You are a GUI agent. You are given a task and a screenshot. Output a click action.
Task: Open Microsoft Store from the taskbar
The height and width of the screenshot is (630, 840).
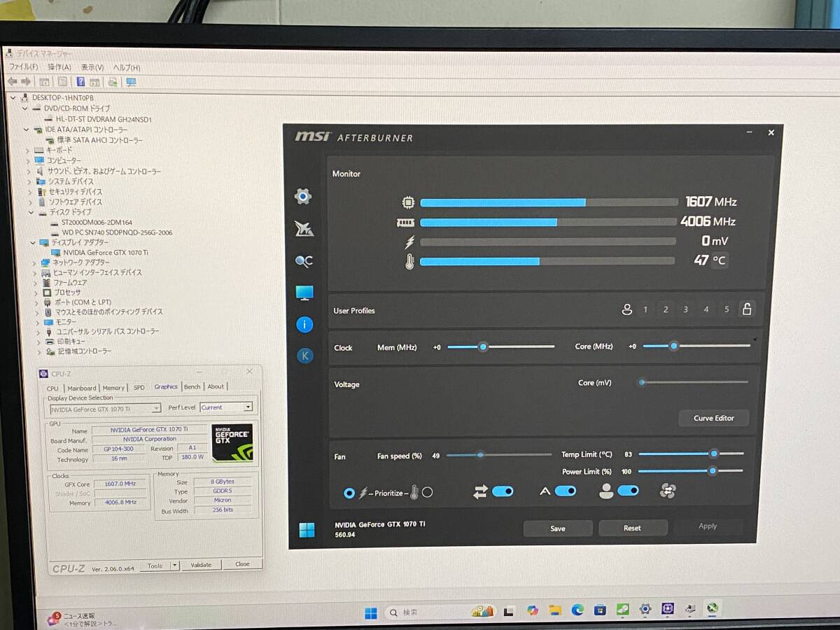pyautogui.click(x=600, y=610)
